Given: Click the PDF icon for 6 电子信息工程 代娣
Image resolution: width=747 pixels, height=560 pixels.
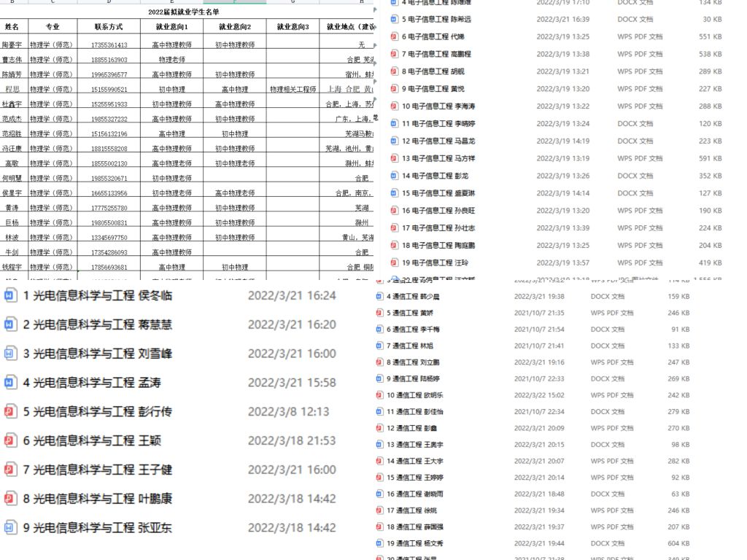Looking at the screenshot, I should click(x=394, y=36).
